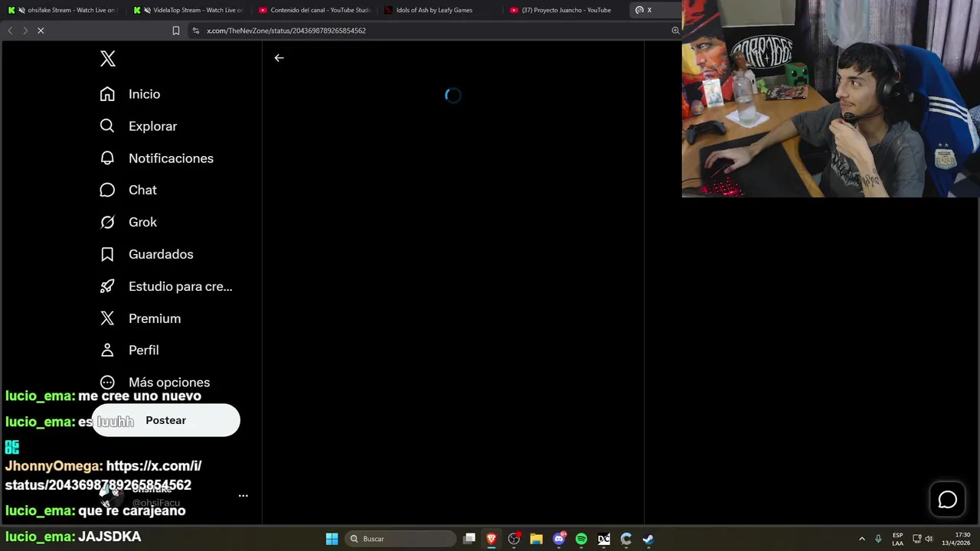The image size is (980, 551).
Task: Click the back arrow on the post page
Action: [x=279, y=58]
